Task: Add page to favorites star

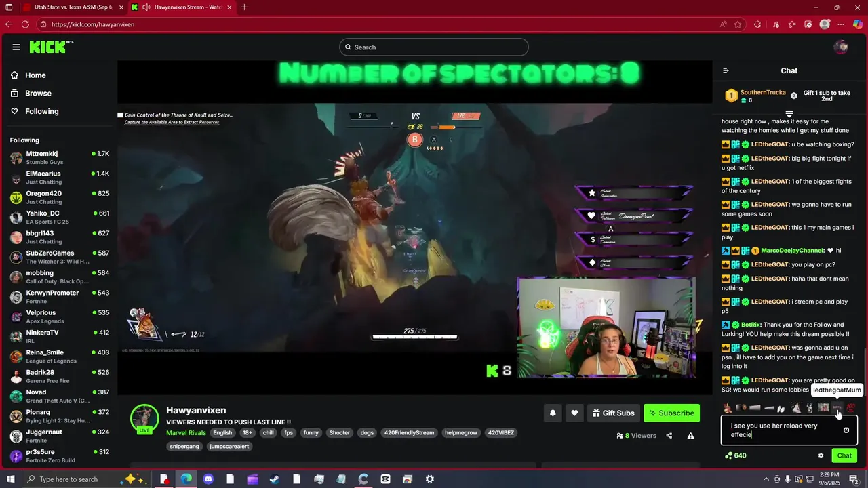Action: [x=738, y=24]
